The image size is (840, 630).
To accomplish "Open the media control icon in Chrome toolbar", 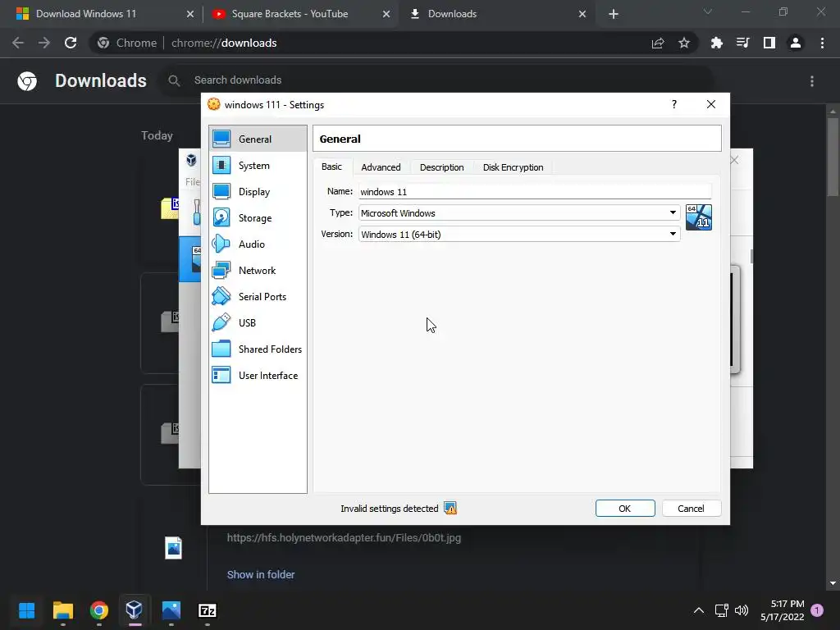I will click(742, 43).
